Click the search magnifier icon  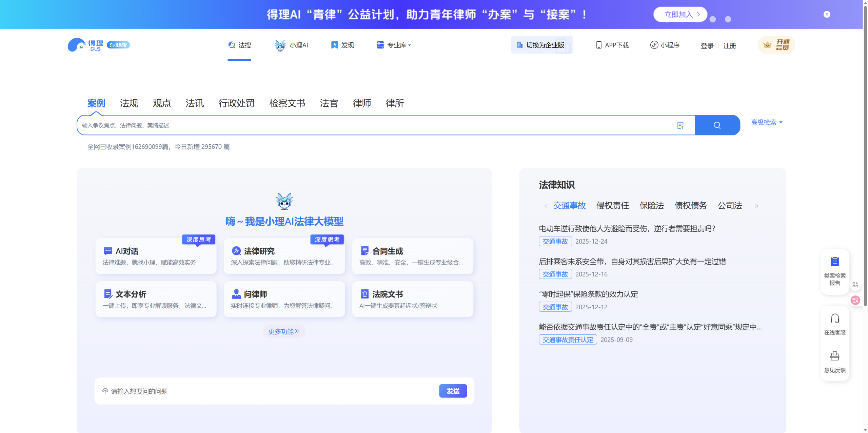[x=717, y=125]
